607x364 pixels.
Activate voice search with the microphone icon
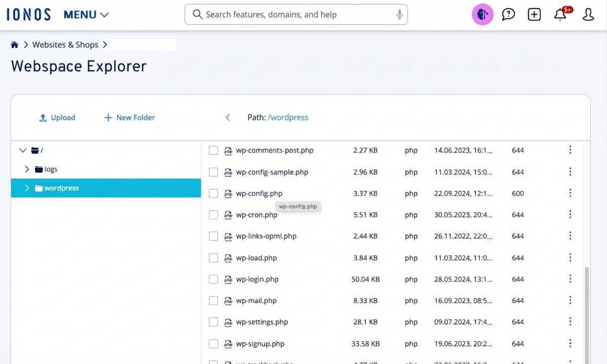(x=399, y=14)
